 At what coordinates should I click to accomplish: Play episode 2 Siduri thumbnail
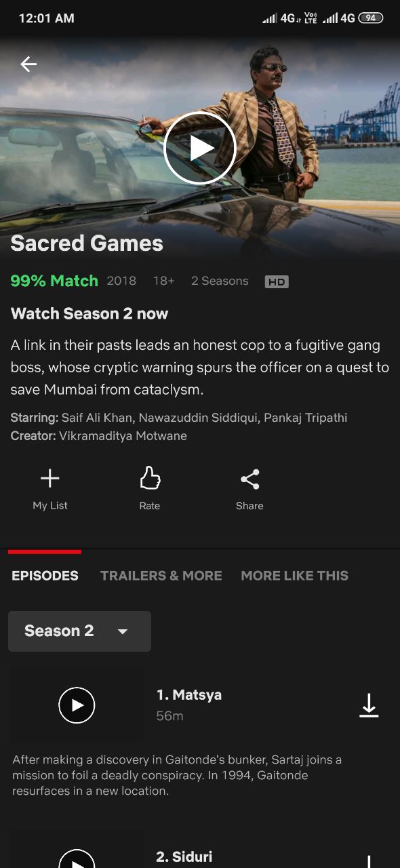(x=77, y=859)
